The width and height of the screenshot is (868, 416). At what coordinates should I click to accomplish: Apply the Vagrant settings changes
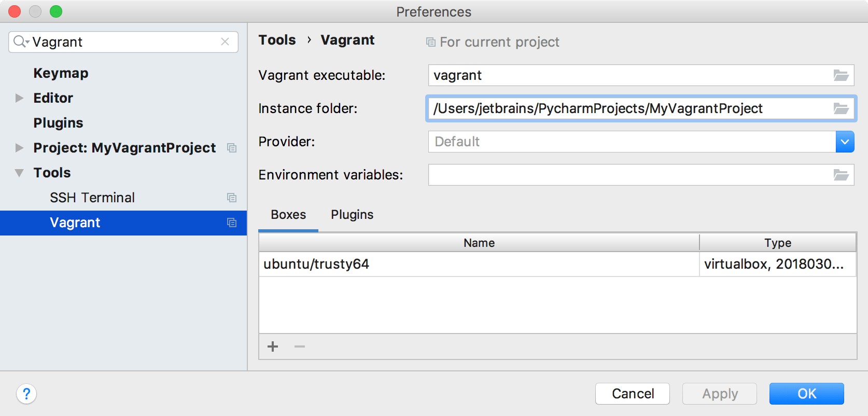(720, 394)
